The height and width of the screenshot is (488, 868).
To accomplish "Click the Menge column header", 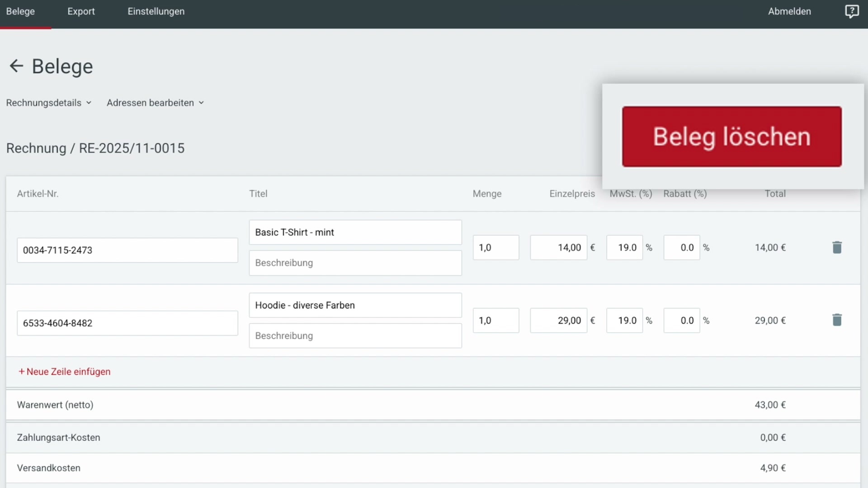I will [487, 193].
